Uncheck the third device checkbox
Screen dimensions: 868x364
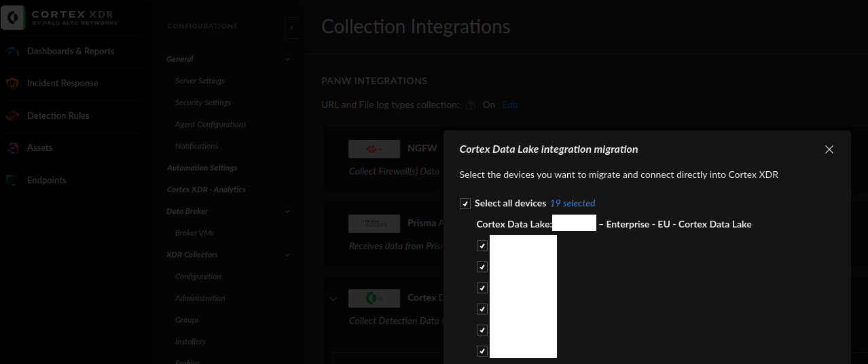[482, 288]
